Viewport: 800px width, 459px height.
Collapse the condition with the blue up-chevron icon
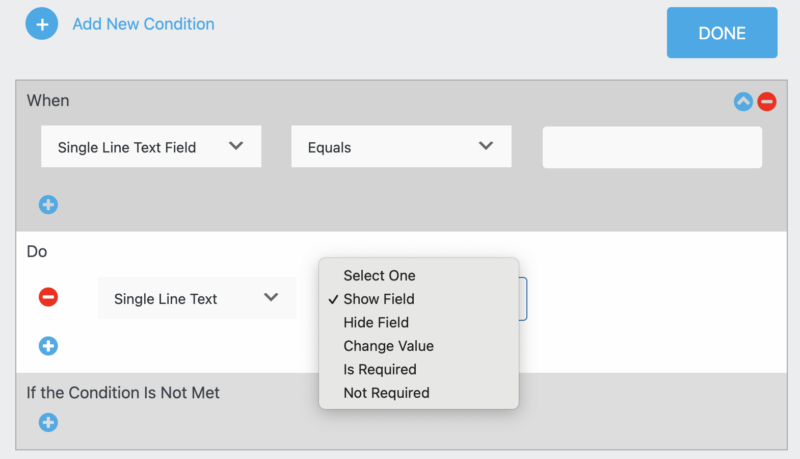(x=743, y=101)
